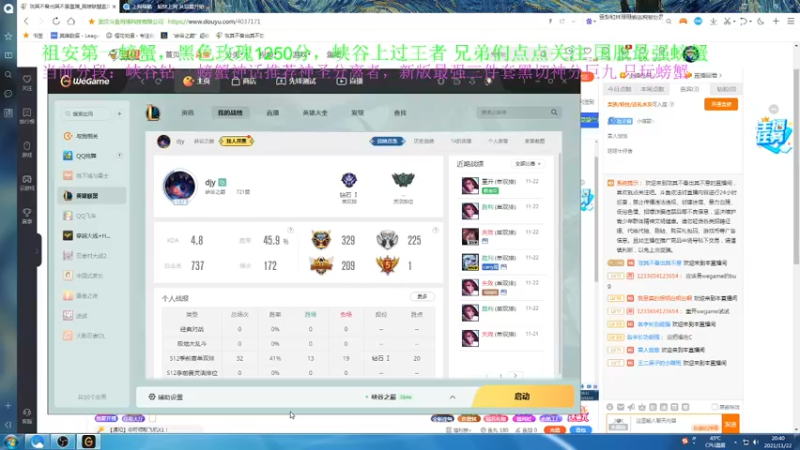Open 全部比赛 match filter dropdown
The height and width of the screenshot is (450, 800).
tap(528, 164)
